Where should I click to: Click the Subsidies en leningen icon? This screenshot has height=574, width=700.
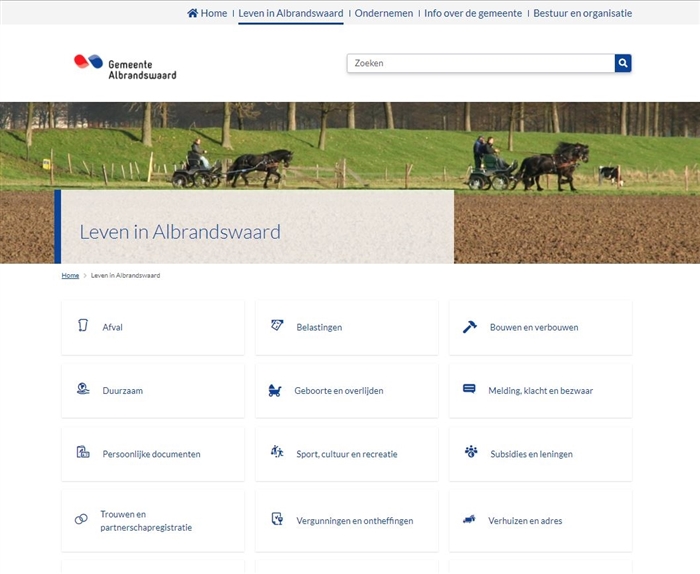pos(471,452)
